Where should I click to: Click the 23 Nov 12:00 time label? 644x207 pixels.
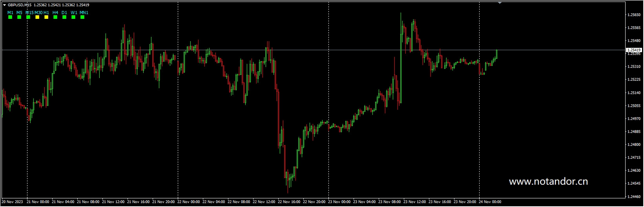[x=415, y=202]
